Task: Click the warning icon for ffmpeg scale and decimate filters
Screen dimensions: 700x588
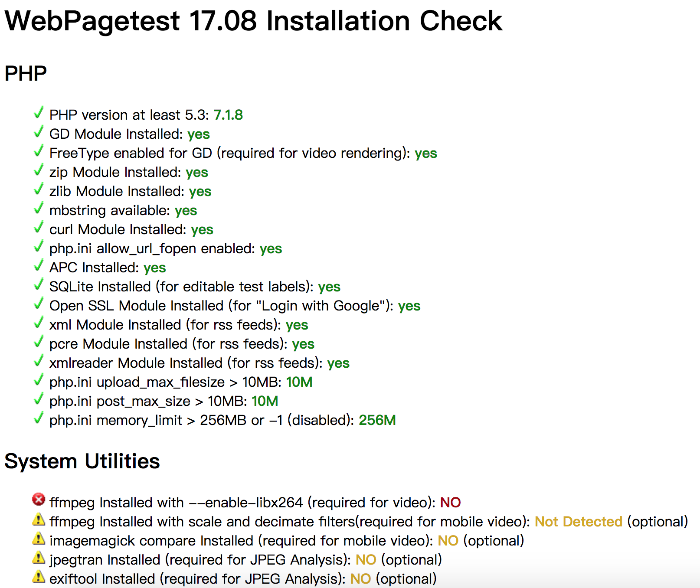Action: pos(39,519)
